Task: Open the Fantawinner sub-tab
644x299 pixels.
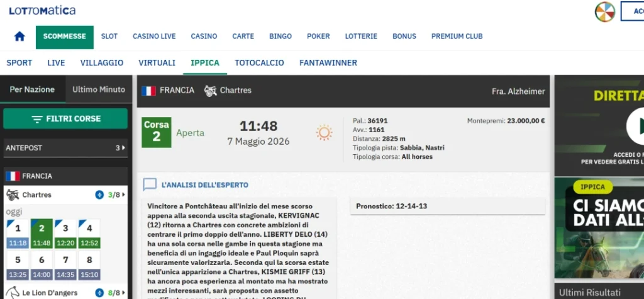Action: tap(328, 63)
